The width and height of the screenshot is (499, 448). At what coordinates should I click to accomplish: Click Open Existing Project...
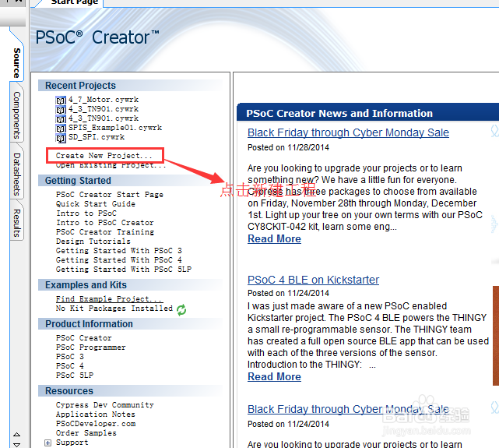tap(111, 165)
